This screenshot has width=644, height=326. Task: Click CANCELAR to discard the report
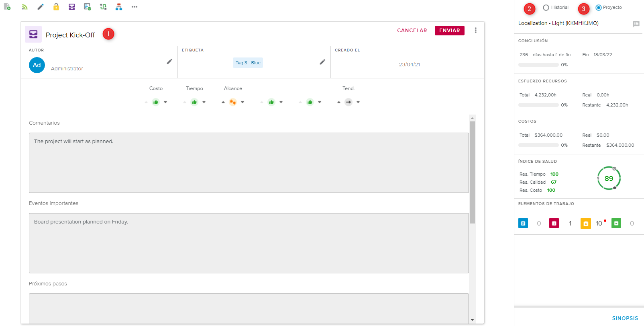[x=412, y=31]
